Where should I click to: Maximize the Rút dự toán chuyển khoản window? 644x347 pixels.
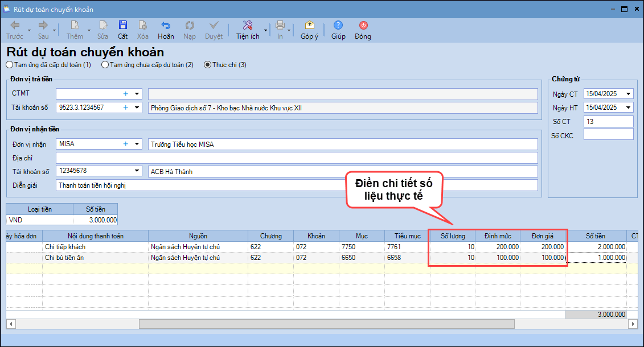[624, 9]
